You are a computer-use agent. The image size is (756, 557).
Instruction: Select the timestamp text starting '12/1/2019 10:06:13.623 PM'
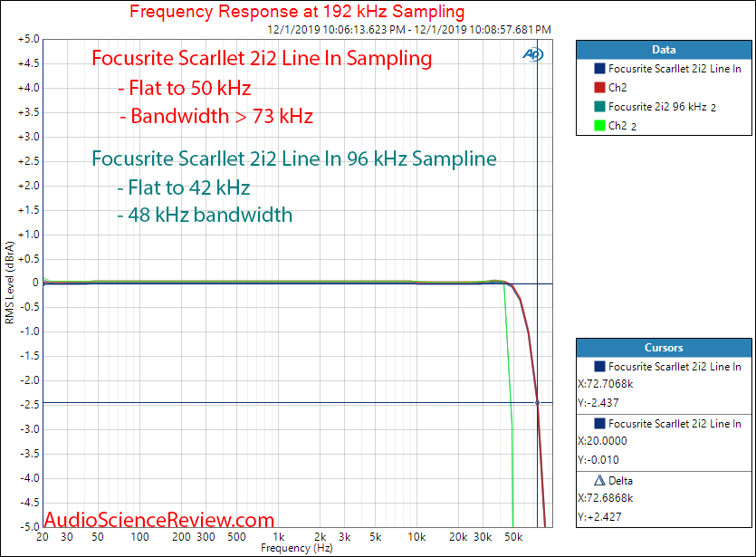(x=409, y=29)
